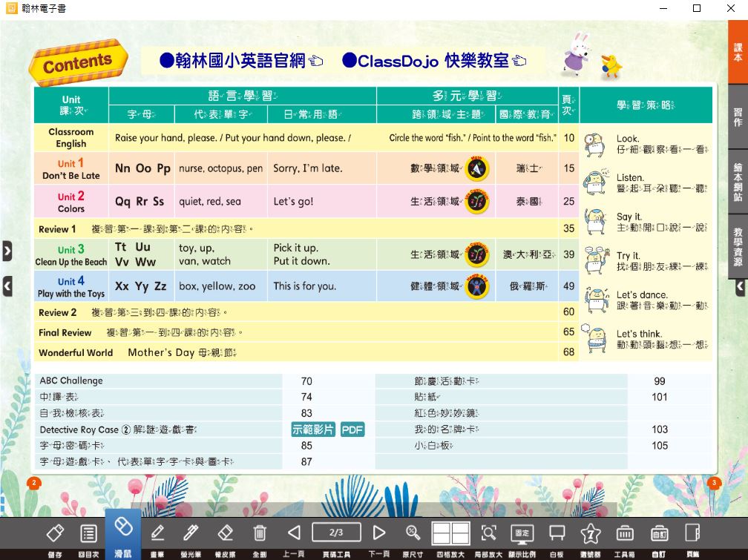Image resolution: width=748 pixels, height=560 pixels.
Task: Click the 全刪 trash can icon
Action: 260,533
